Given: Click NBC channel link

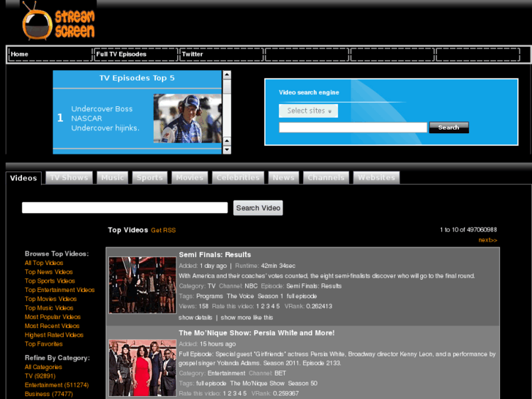Looking at the screenshot, I should (x=251, y=286).
